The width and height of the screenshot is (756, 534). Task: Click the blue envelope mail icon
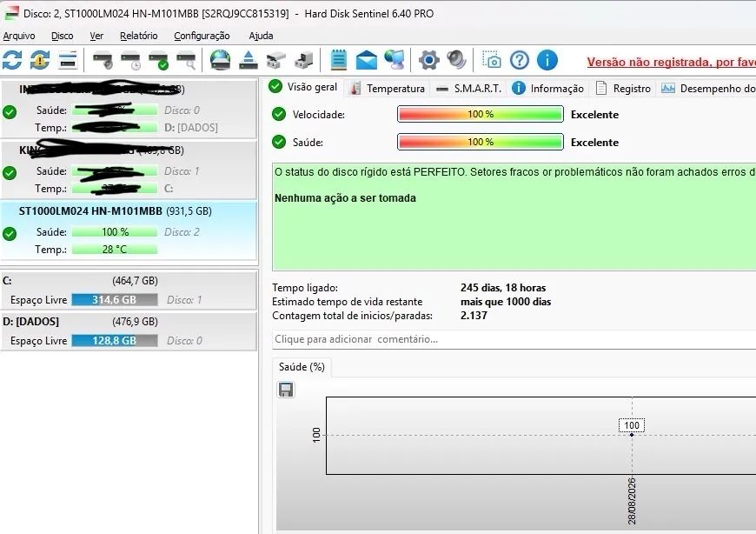[367, 60]
